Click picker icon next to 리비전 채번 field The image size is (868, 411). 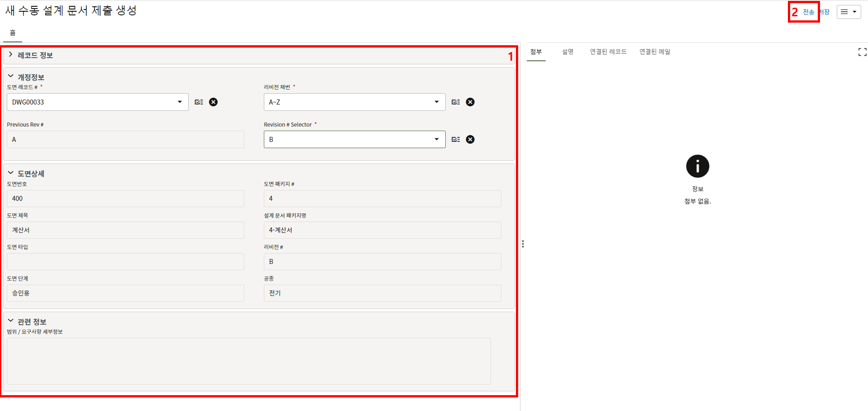[x=456, y=102]
